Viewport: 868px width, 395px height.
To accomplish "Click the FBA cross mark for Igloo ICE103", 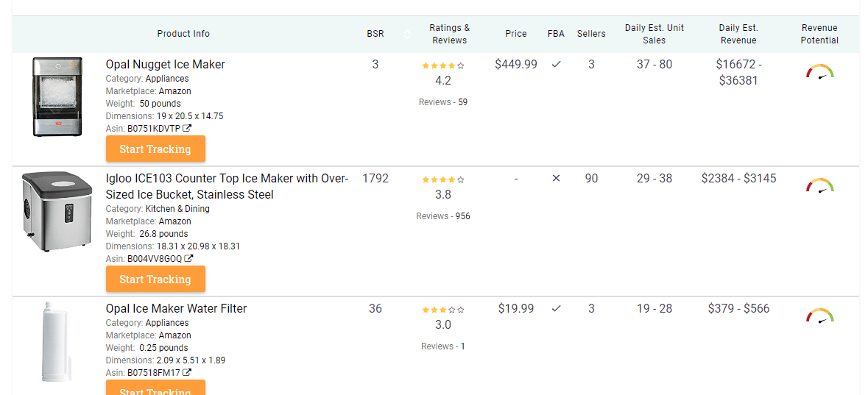I will click(x=557, y=178).
